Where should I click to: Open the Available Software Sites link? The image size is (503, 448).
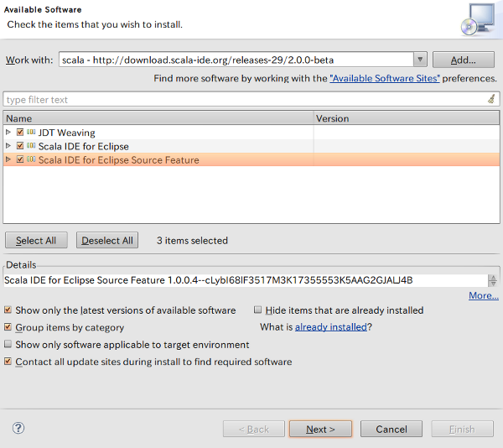point(385,78)
